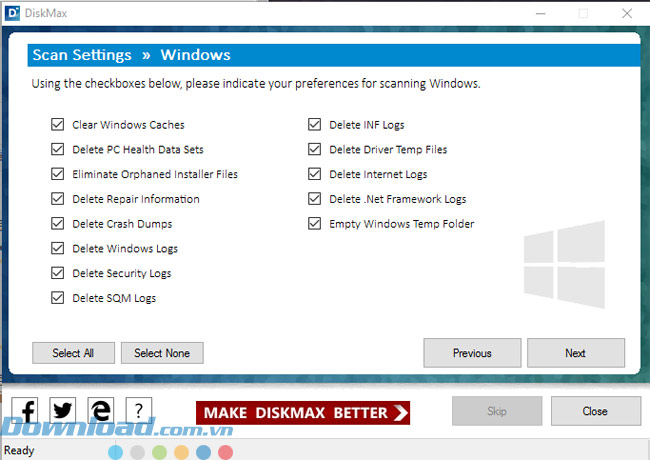Click the greyed-out Skip button
The height and width of the screenshot is (460, 650).
(497, 411)
